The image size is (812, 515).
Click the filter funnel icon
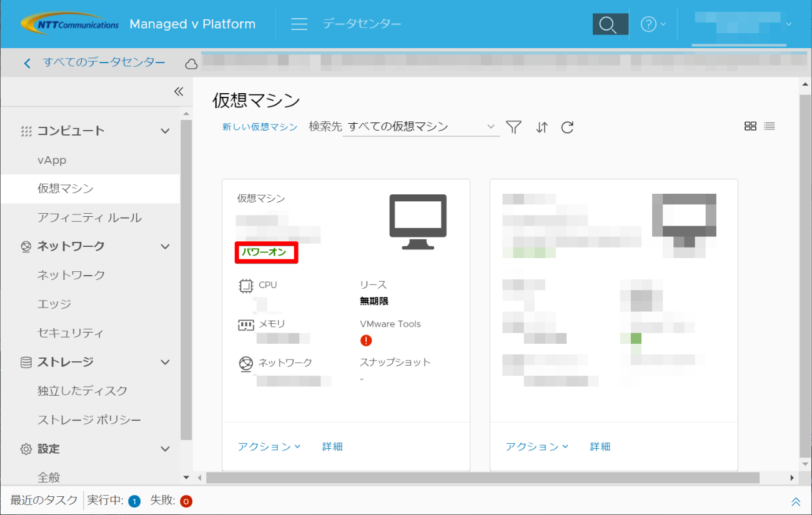tap(513, 127)
